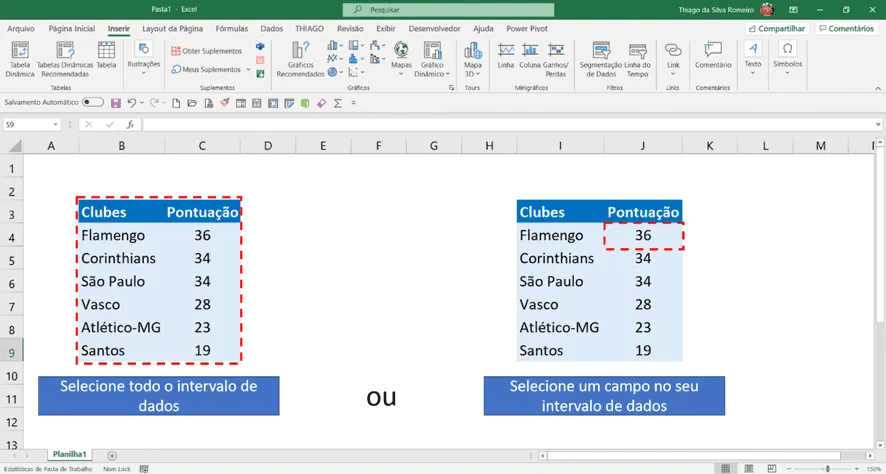The image size is (886, 474).
Task: Insert a Comentário
Action: 713,55
